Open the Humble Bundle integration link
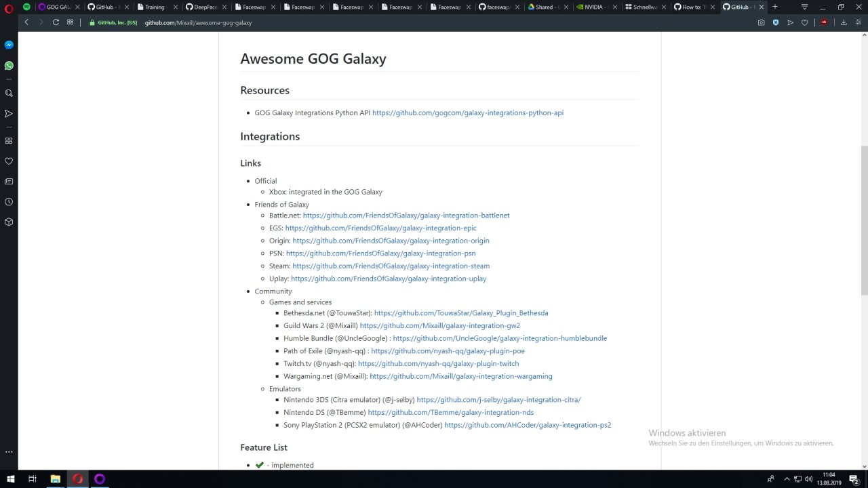The image size is (868, 488). point(500,338)
